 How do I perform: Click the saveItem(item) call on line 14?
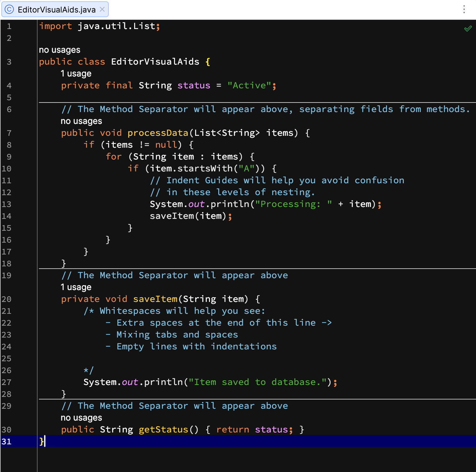188,216
